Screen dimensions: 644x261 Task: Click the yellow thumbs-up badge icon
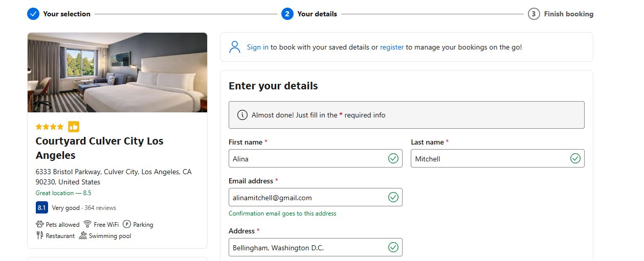[74, 127]
